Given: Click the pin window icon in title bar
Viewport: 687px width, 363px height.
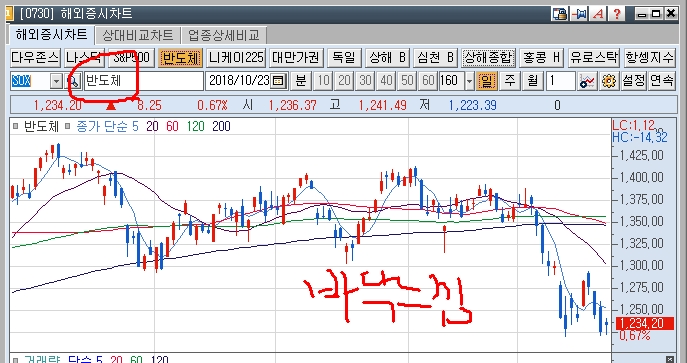Looking at the screenshot, I should (x=579, y=14).
